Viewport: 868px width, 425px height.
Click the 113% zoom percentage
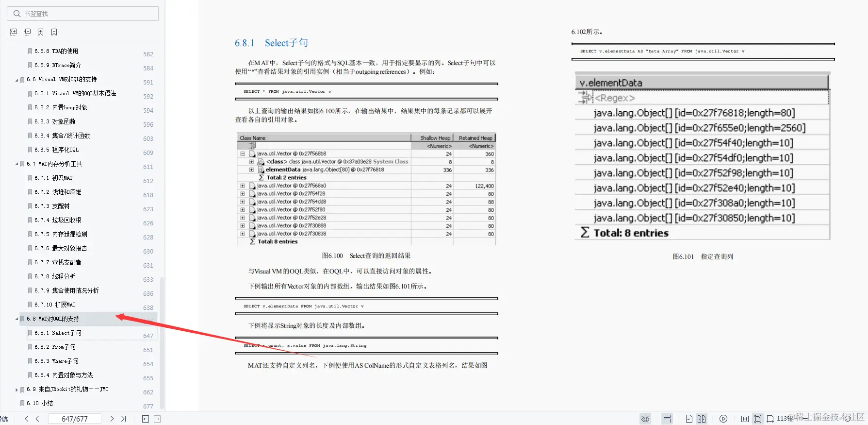click(784, 419)
